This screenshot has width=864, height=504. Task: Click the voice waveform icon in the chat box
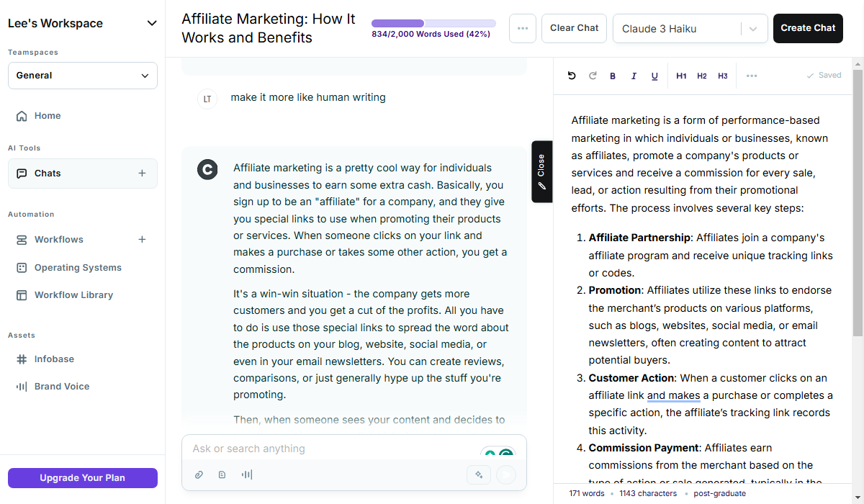click(246, 474)
